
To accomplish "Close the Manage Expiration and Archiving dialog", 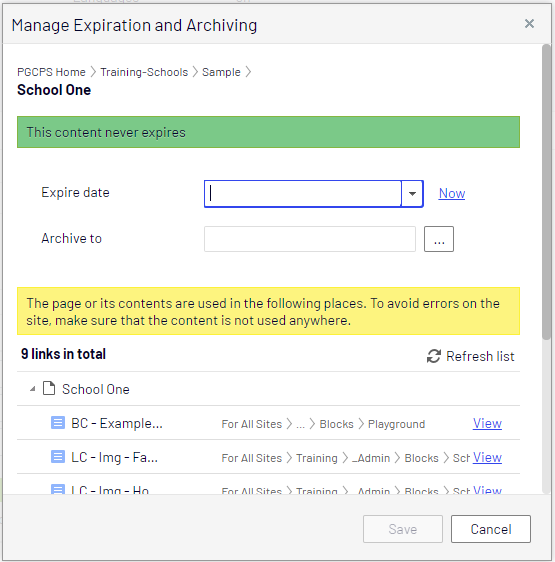I will coord(529,24).
